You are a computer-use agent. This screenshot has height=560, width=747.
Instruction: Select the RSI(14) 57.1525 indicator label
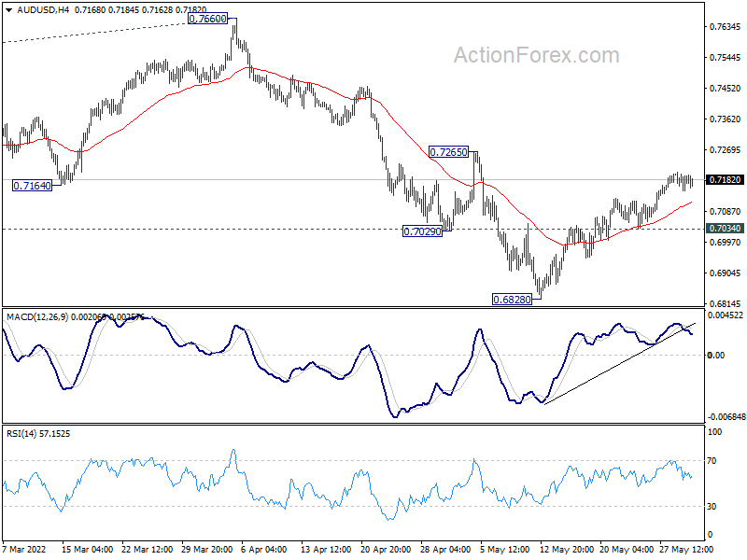coord(38,434)
